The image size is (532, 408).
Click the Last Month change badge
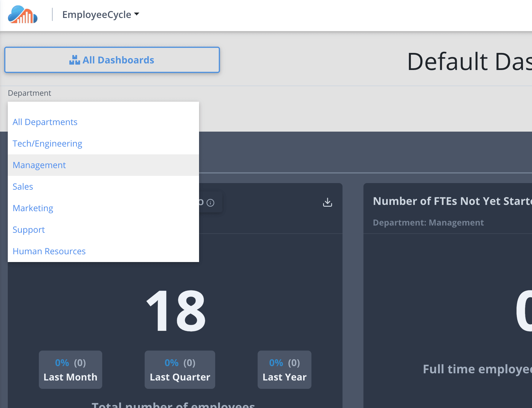71,370
